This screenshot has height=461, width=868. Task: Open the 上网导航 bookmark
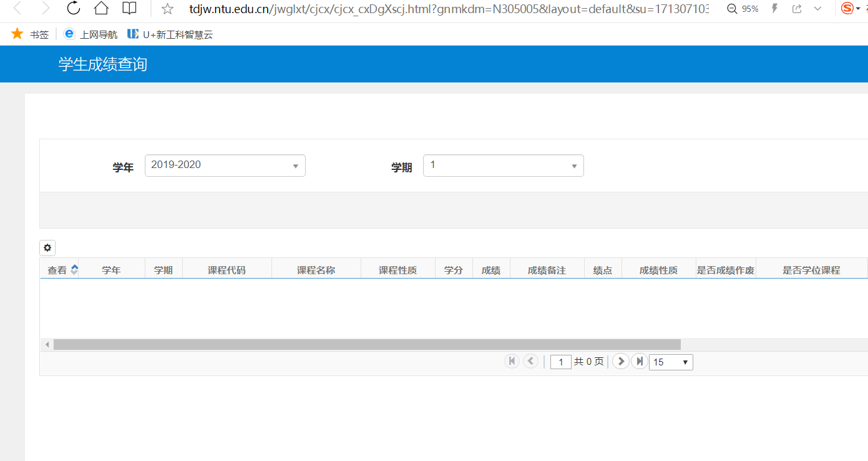(x=90, y=34)
